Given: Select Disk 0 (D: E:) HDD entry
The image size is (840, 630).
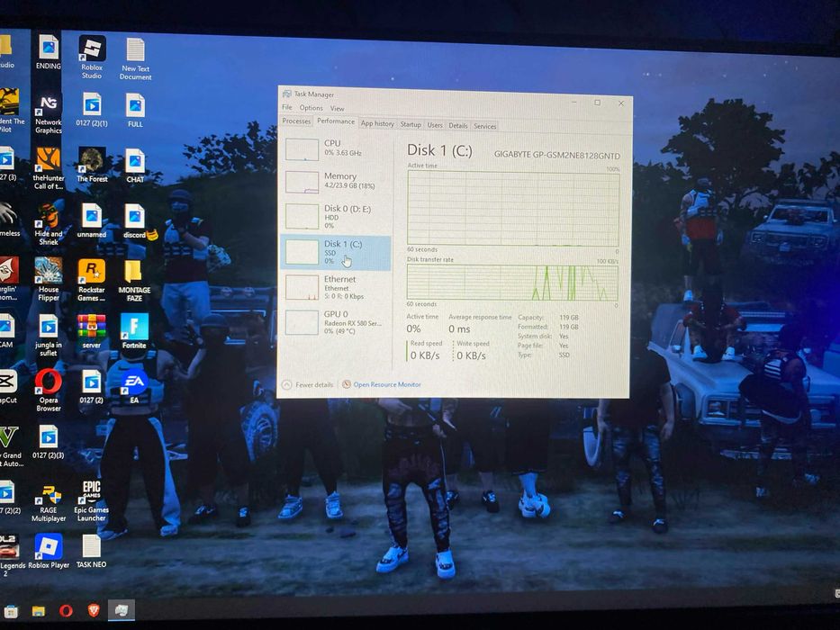Looking at the screenshot, I should (x=337, y=215).
